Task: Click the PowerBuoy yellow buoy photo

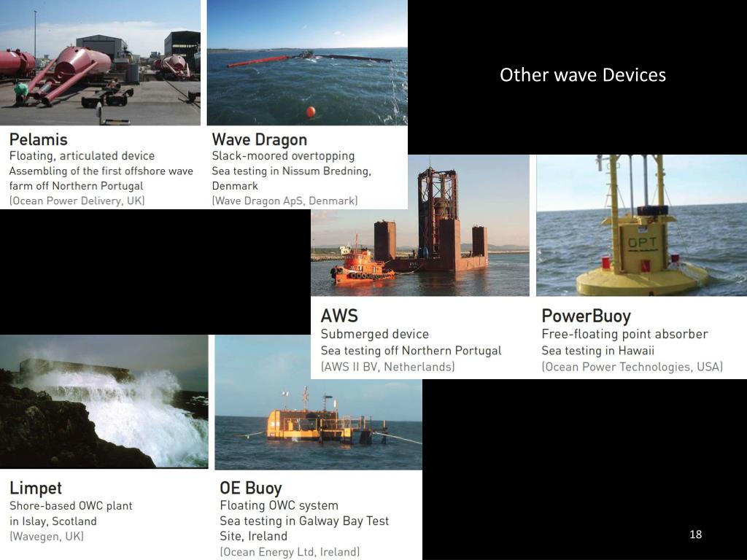Action: 642,225
